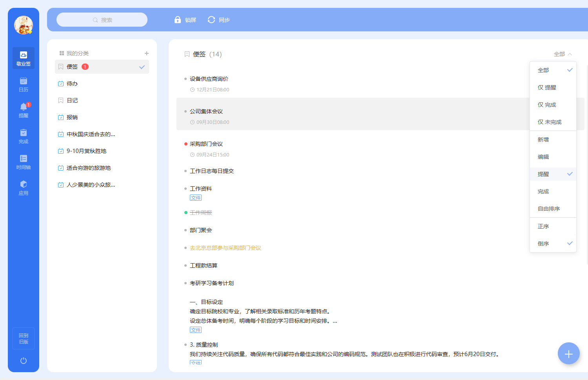
Task: Collapse the 全部 filter dropdown
Action: pyautogui.click(x=563, y=54)
